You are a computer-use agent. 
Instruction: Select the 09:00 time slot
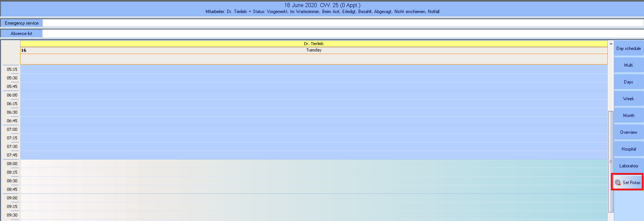314,198
